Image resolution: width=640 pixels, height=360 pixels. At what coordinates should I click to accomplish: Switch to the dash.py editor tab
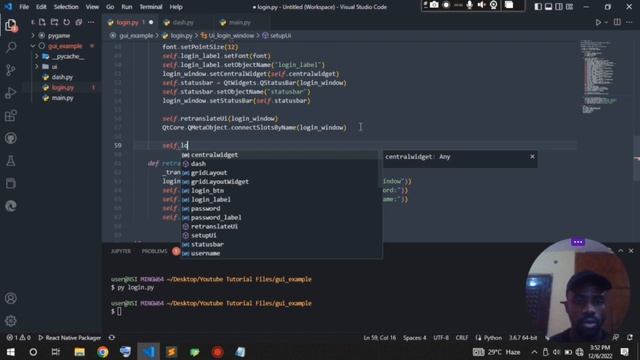[183, 22]
